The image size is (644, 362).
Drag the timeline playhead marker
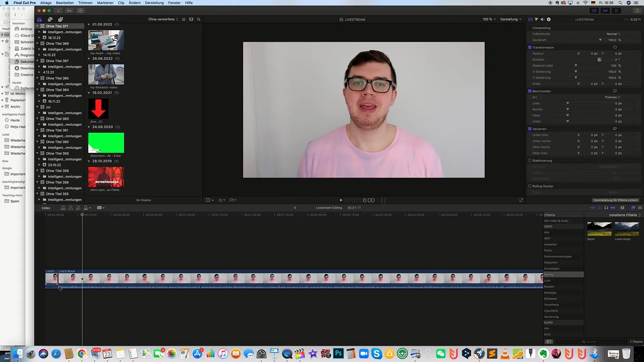tap(82, 215)
